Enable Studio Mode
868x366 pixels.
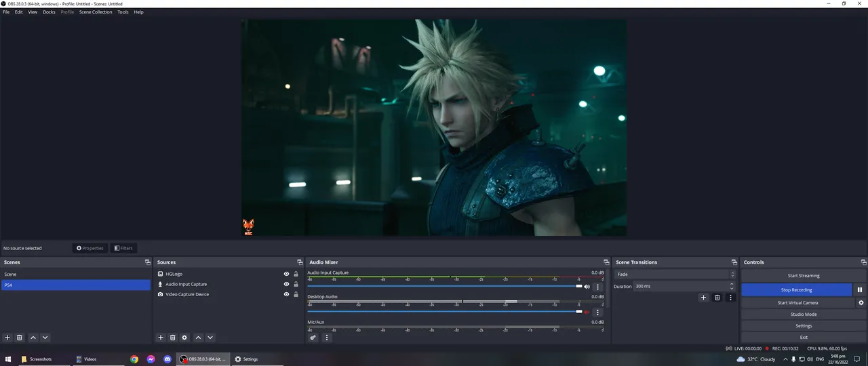point(803,314)
